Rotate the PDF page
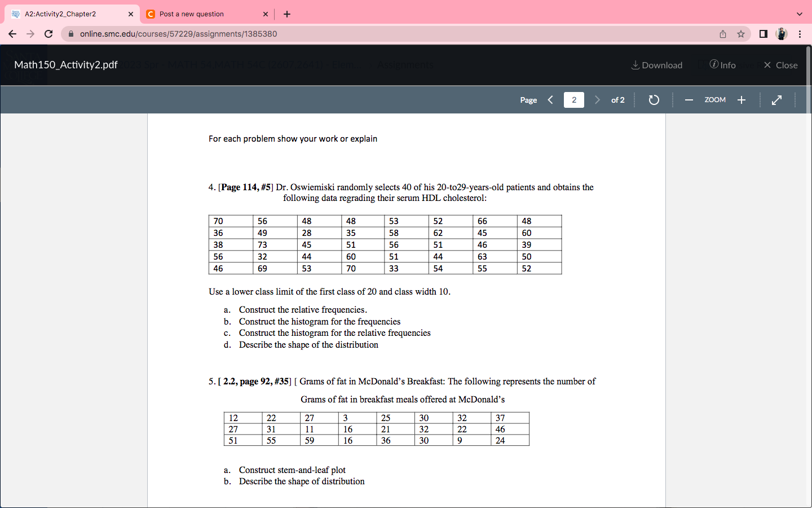The width and height of the screenshot is (812, 508). coord(654,99)
